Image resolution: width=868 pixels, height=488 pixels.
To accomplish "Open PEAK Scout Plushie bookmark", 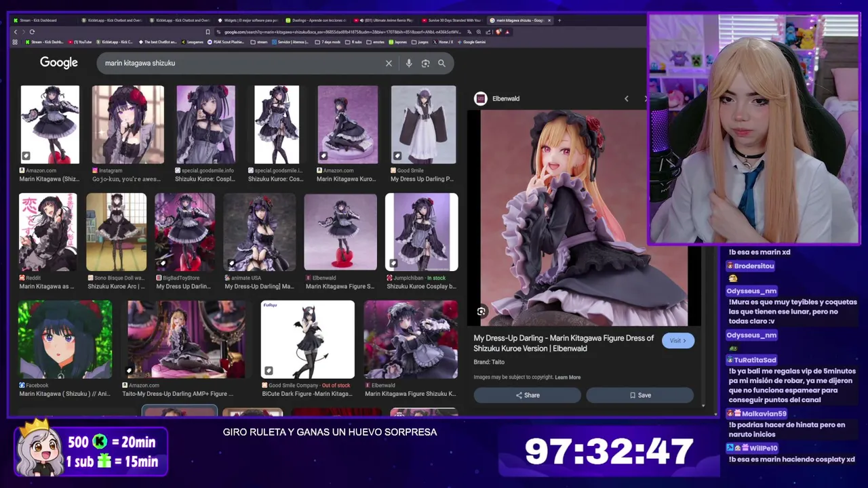I will (225, 42).
